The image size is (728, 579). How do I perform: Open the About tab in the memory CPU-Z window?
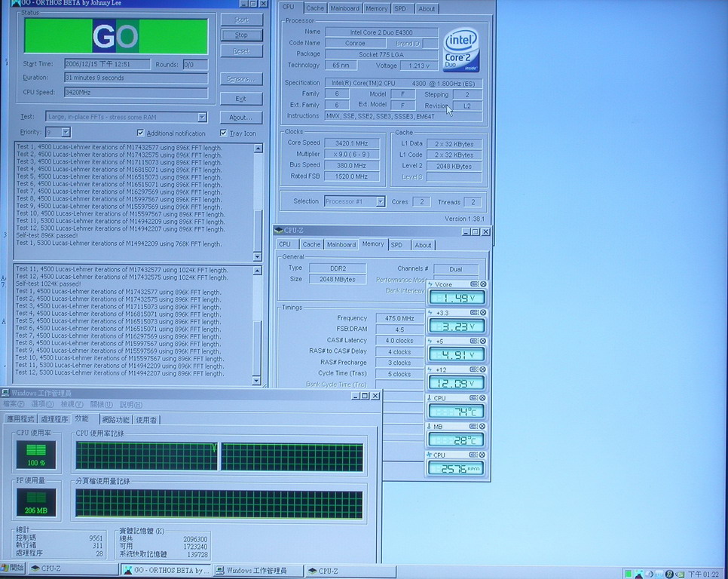pos(423,245)
